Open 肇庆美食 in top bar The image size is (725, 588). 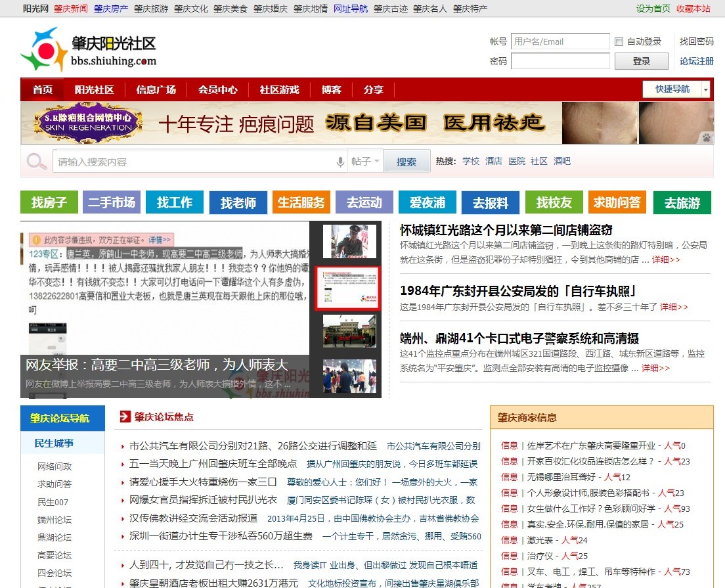(x=231, y=9)
